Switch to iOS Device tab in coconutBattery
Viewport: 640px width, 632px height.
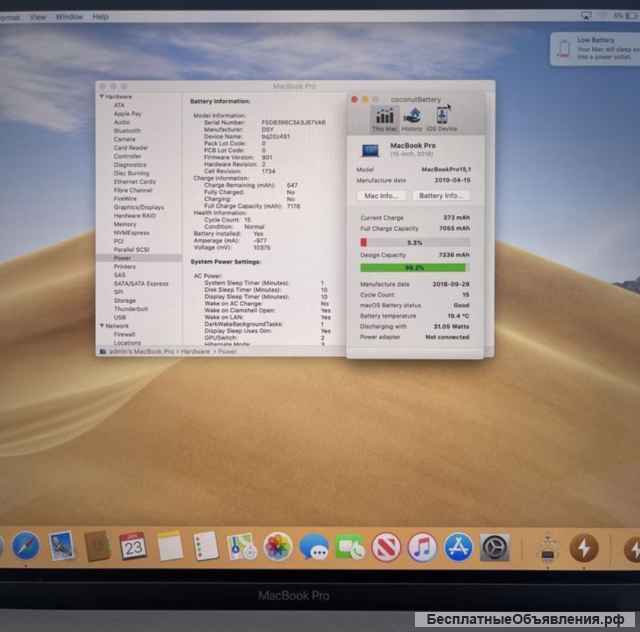click(442, 119)
